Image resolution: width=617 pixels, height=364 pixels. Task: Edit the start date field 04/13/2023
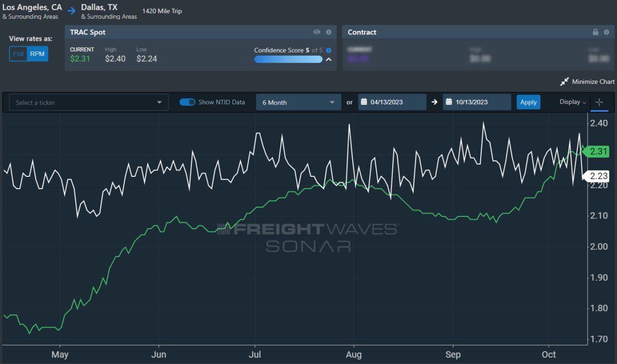(x=392, y=102)
